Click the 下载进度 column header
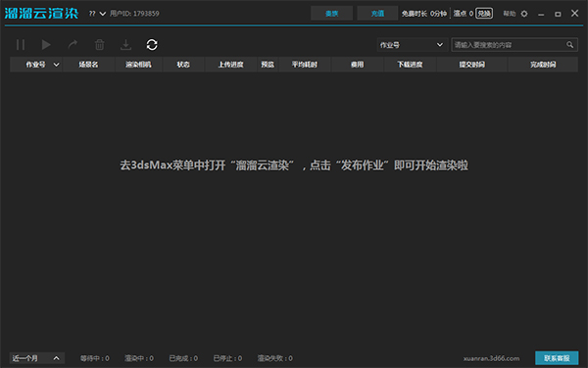The width and height of the screenshot is (588, 368). pyautogui.click(x=410, y=65)
